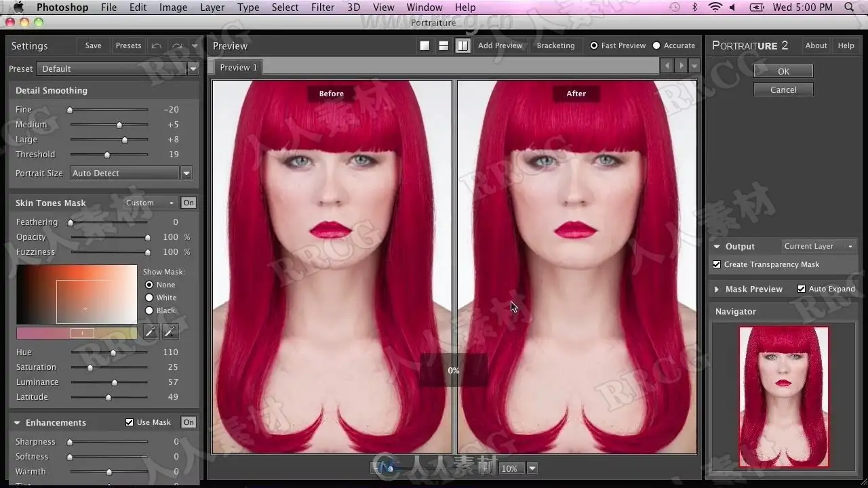The width and height of the screenshot is (868, 488).
Task: Select the Preview 1 tab
Action: 239,67
